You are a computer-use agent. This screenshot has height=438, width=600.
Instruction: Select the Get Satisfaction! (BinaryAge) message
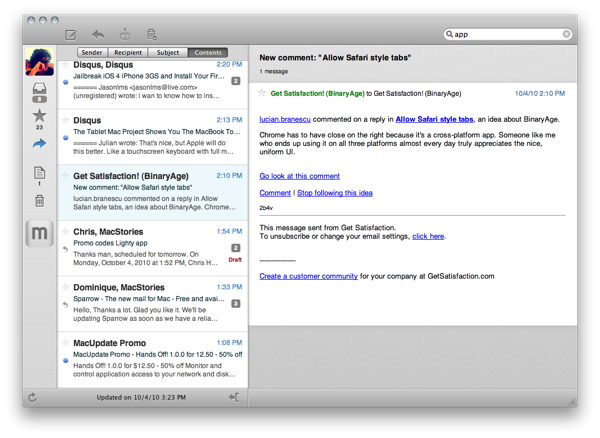pyautogui.click(x=153, y=193)
